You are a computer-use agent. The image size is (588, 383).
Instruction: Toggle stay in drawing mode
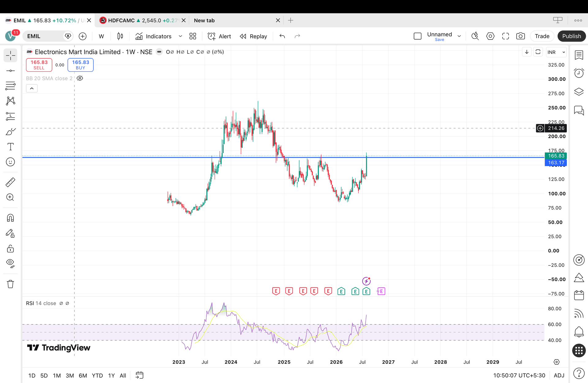[10, 233]
